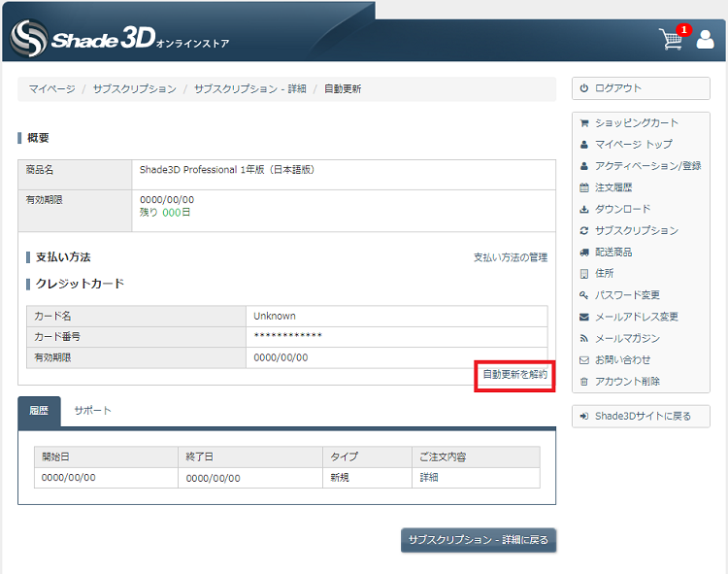This screenshot has width=728, height=574.
Task: Click 自動更新を解約 to cancel auto-renewal
Action: [x=514, y=374]
